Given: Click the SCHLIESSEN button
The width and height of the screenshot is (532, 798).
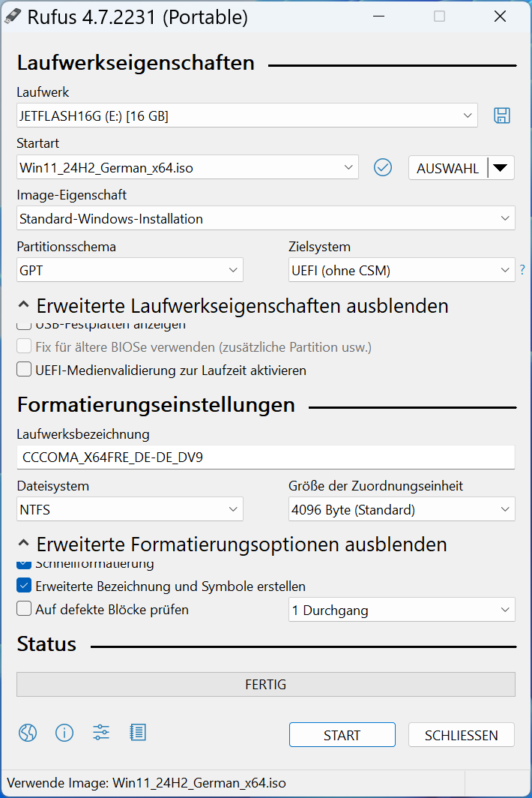Looking at the screenshot, I should pos(461,735).
